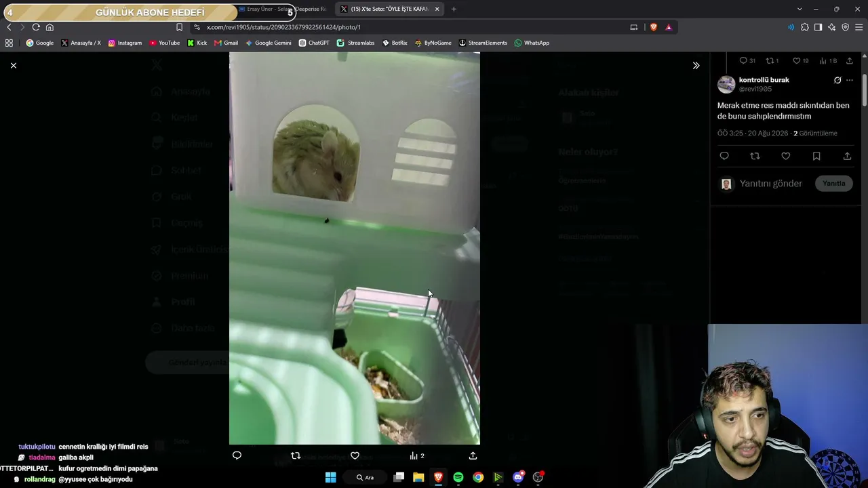This screenshot has width=868, height=488.
Task: Reply to the photo using the comment icon
Action: point(237,455)
